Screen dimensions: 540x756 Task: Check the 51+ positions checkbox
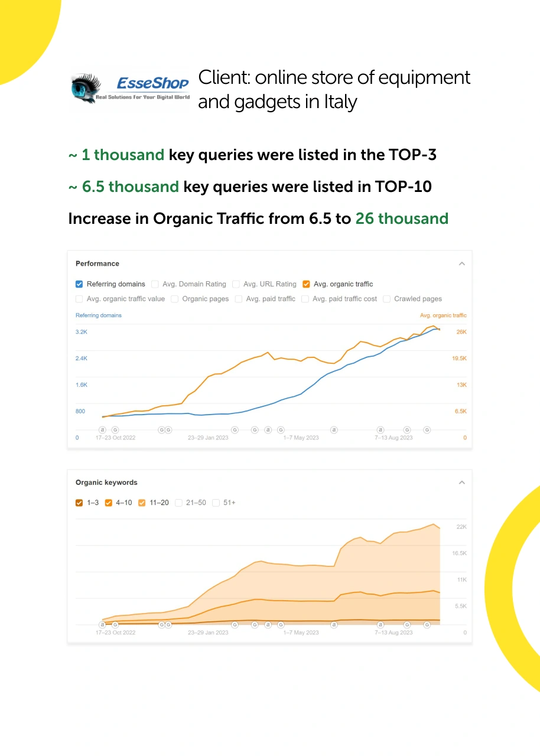pos(216,503)
